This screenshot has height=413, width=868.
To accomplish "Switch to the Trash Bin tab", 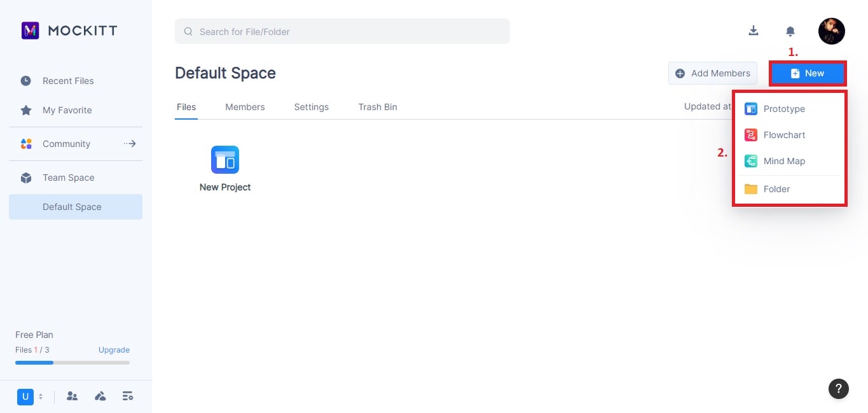I will click(x=378, y=107).
